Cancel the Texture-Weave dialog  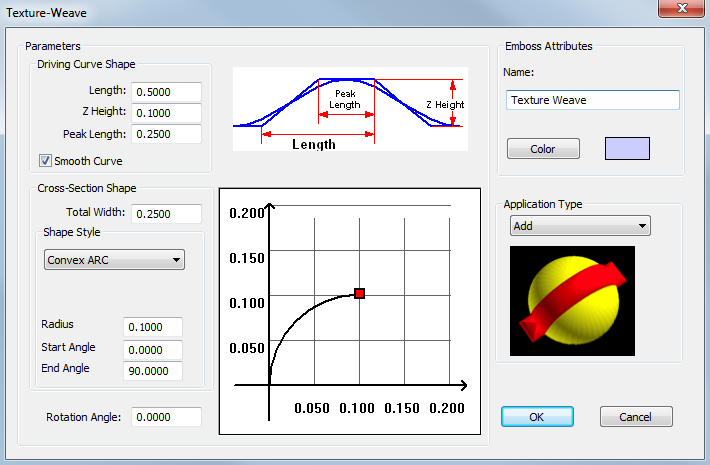tap(636, 417)
